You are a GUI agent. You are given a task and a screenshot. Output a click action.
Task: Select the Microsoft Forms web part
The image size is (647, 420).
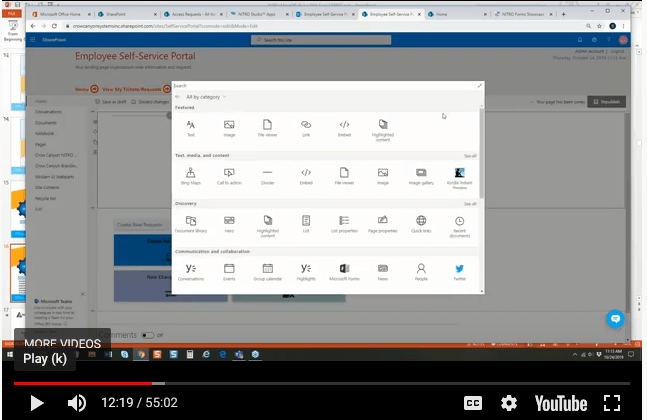344,271
